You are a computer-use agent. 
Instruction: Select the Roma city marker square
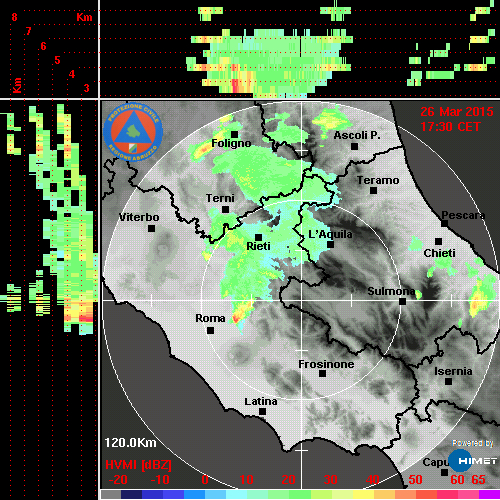tap(210, 331)
